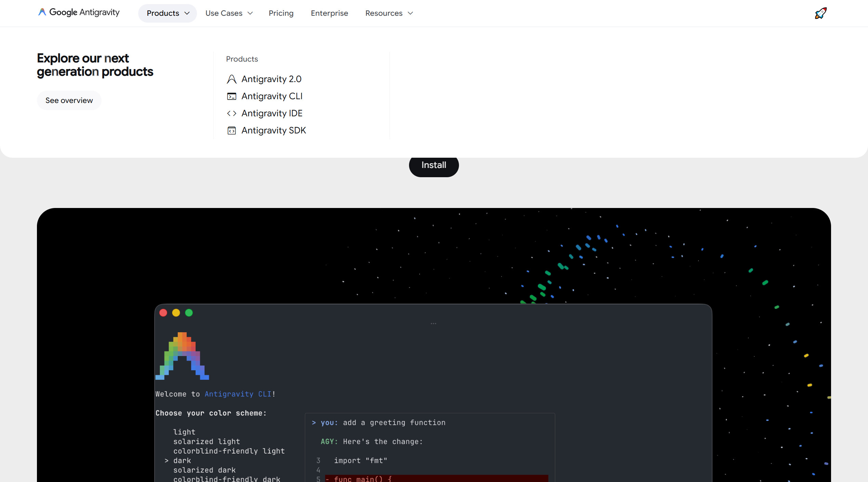Click the Antigravity 2.0 logo icon
This screenshot has height=482, width=868.
pyautogui.click(x=232, y=79)
